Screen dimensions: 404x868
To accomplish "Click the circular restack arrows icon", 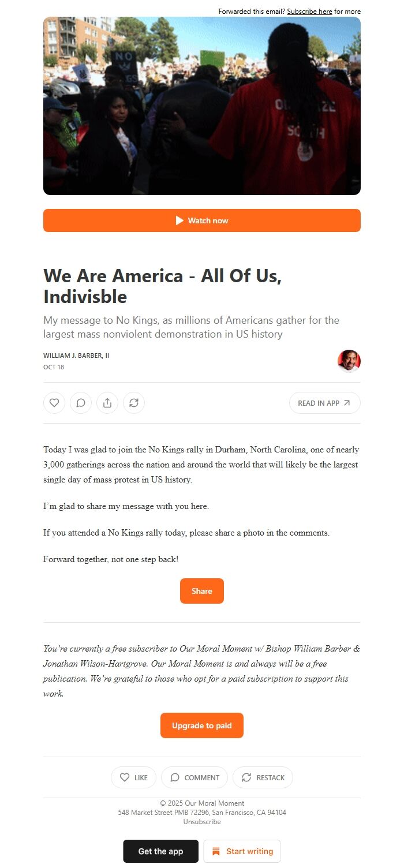I will [134, 403].
